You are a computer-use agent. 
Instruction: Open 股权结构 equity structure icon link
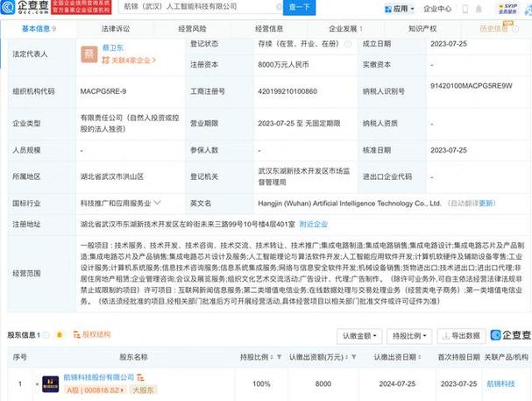click(92, 334)
